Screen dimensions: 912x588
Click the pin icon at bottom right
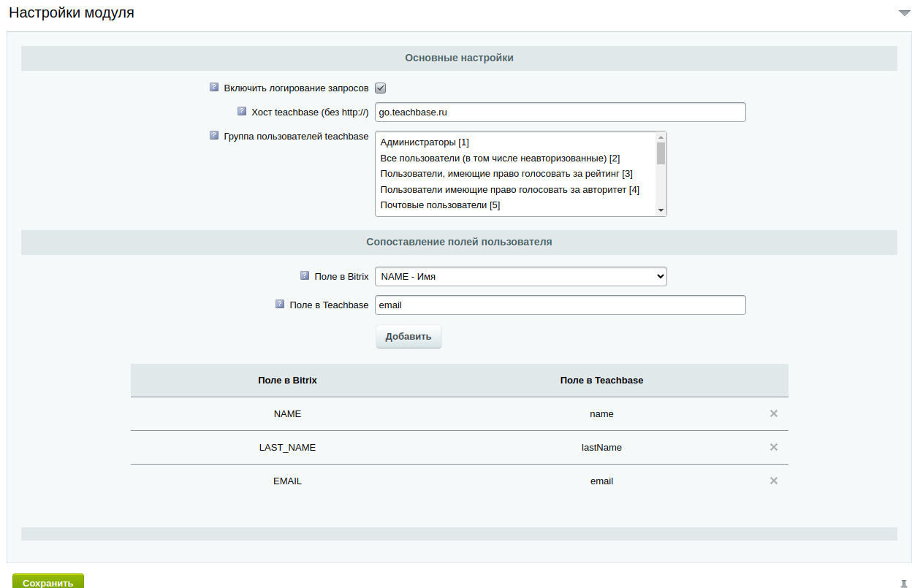(904, 583)
